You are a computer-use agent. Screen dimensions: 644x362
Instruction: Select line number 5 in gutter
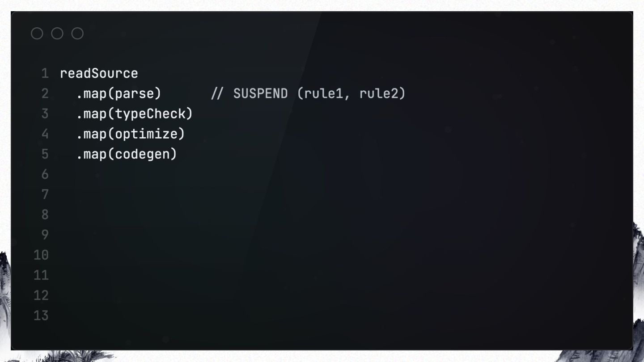(x=45, y=154)
